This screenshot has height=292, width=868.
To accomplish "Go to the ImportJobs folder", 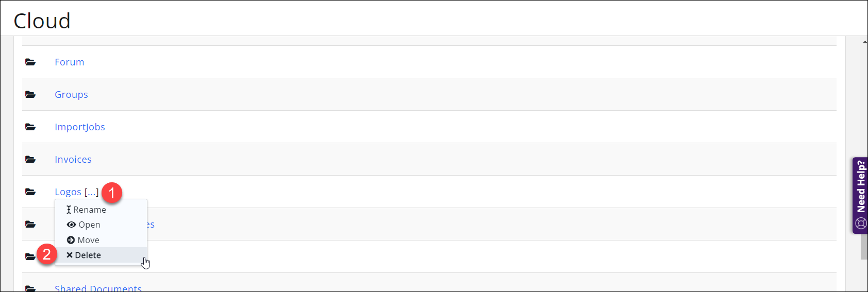I will click(79, 127).
